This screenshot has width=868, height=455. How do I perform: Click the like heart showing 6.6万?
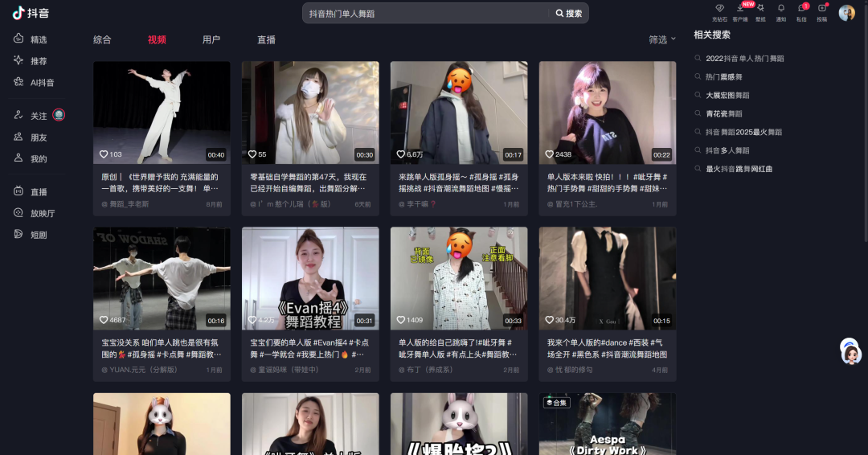pyautogui.click(x=401, y=154)
